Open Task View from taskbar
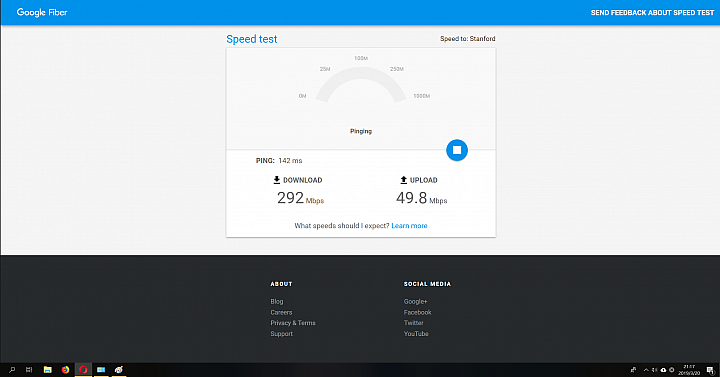 [29, 370]
